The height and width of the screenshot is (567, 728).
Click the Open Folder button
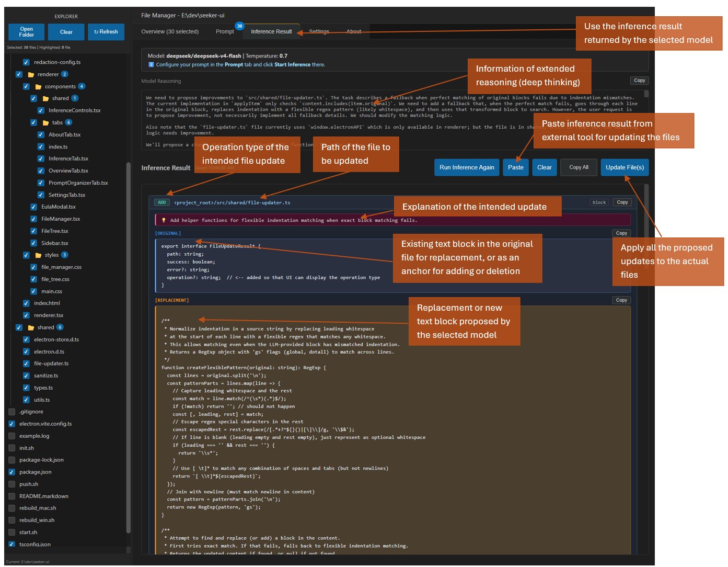point(27,32)
